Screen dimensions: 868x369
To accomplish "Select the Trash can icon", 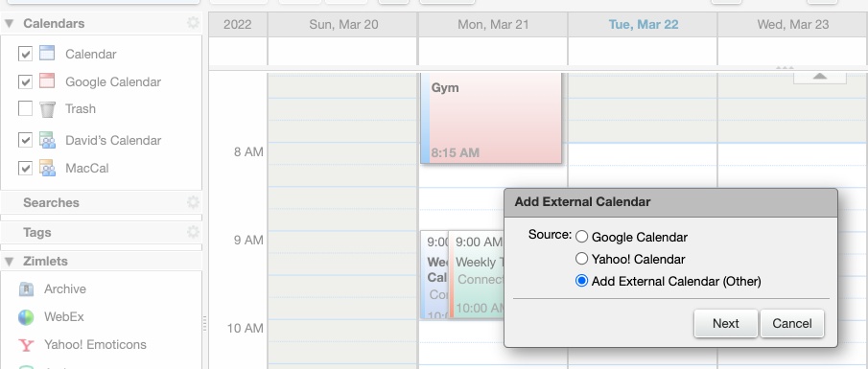I will point(47,109).
